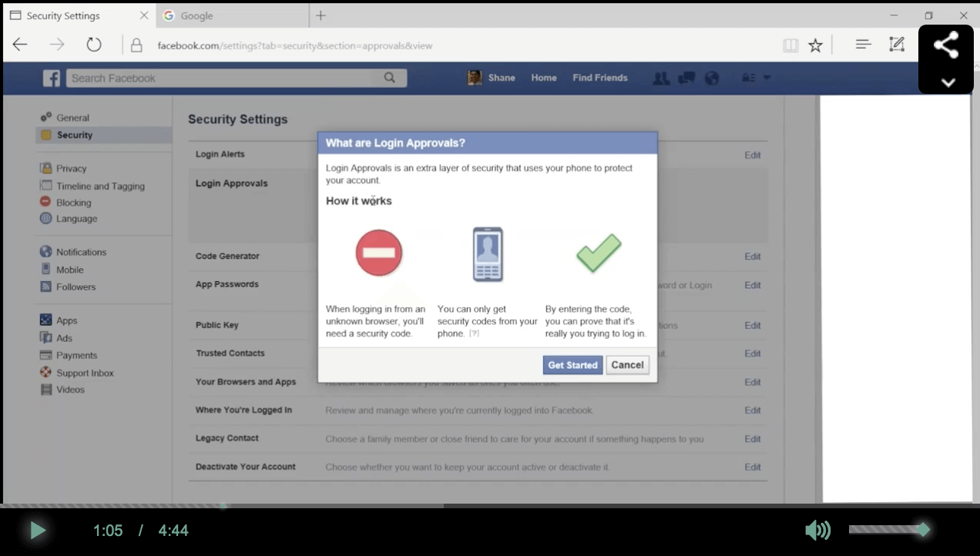The height and width of the screenshot is (556, 980).
Task: Open reading view icon
Action: [x=790, y=45]
